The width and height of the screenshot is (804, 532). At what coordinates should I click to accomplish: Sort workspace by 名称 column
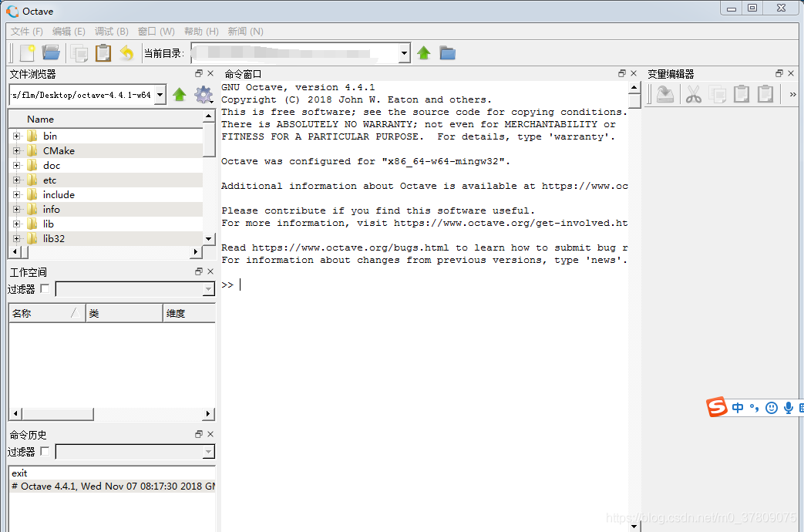pyautogui.click(x=47, y=313)
